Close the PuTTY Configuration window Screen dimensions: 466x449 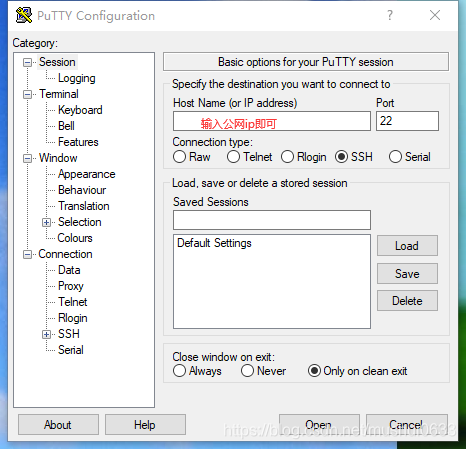pyautogui.click(x=435, y=15)
